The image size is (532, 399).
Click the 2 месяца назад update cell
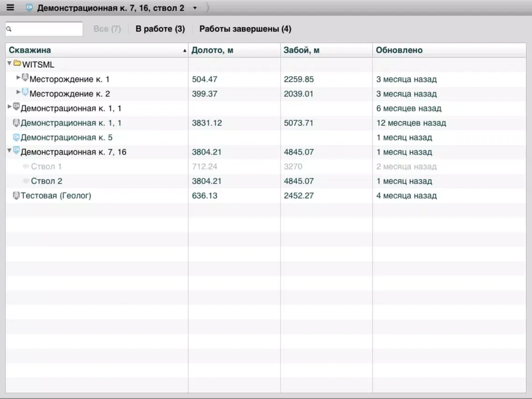coord(406,167)
